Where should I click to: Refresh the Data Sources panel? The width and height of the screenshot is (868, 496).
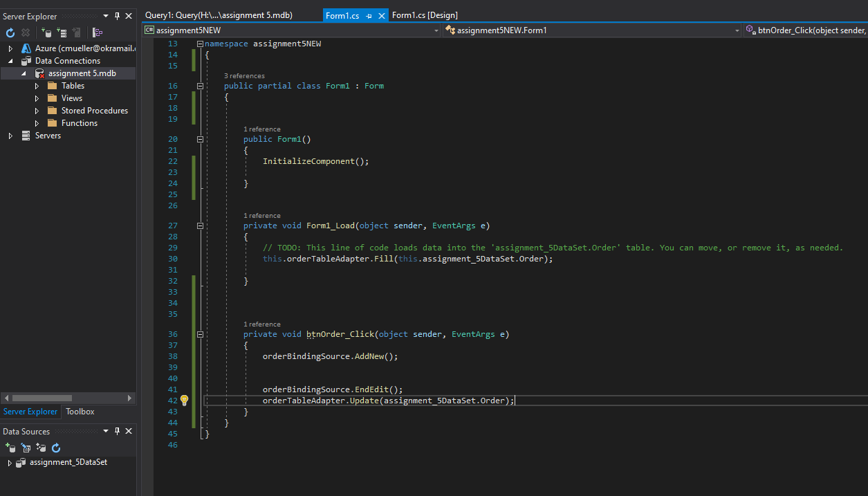[55, 448]
